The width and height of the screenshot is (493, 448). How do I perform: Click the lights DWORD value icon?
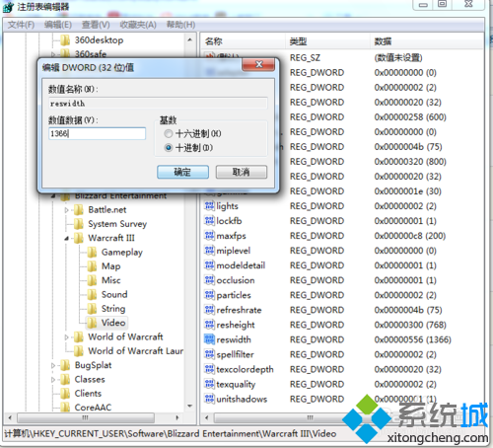point(209,206)
